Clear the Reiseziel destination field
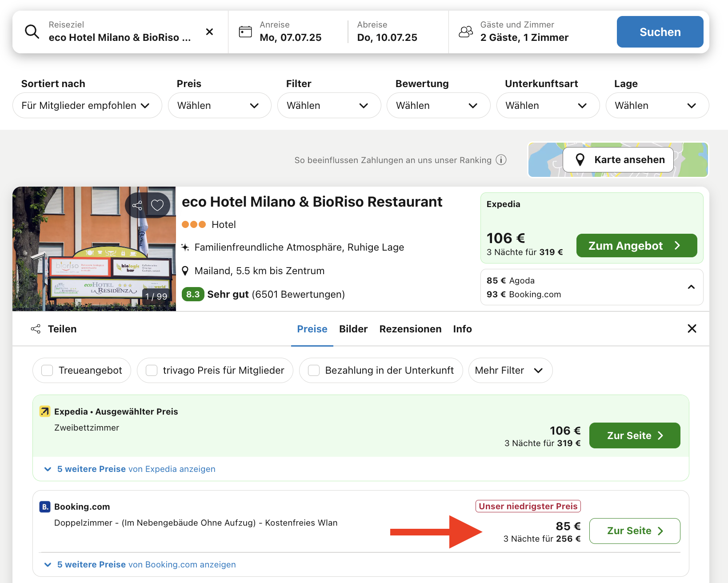This screenshot has height=583, width=728. pyautogui.click(x=209, y=32)
